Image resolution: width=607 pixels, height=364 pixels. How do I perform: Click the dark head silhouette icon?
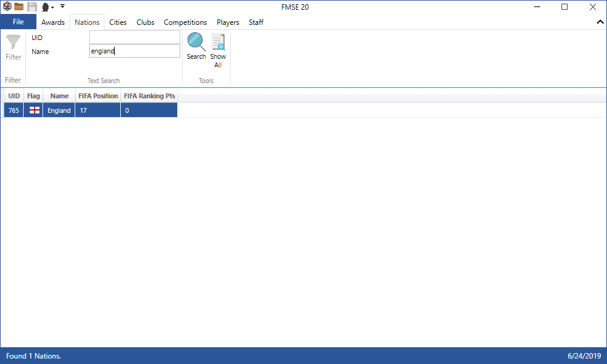(45, 7)
